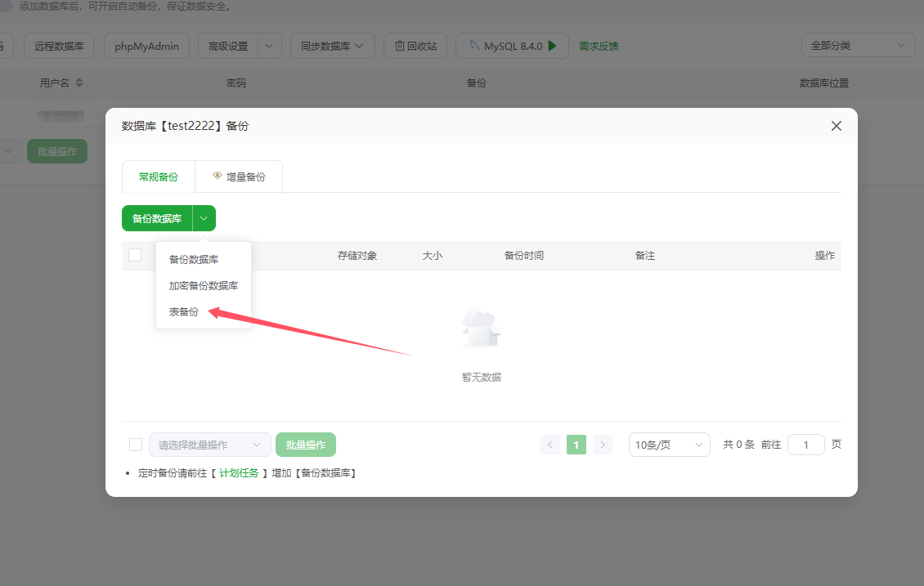
Task: Click the 共 0 条 total count
Action: pyautogui.click(x=738, y=445)
